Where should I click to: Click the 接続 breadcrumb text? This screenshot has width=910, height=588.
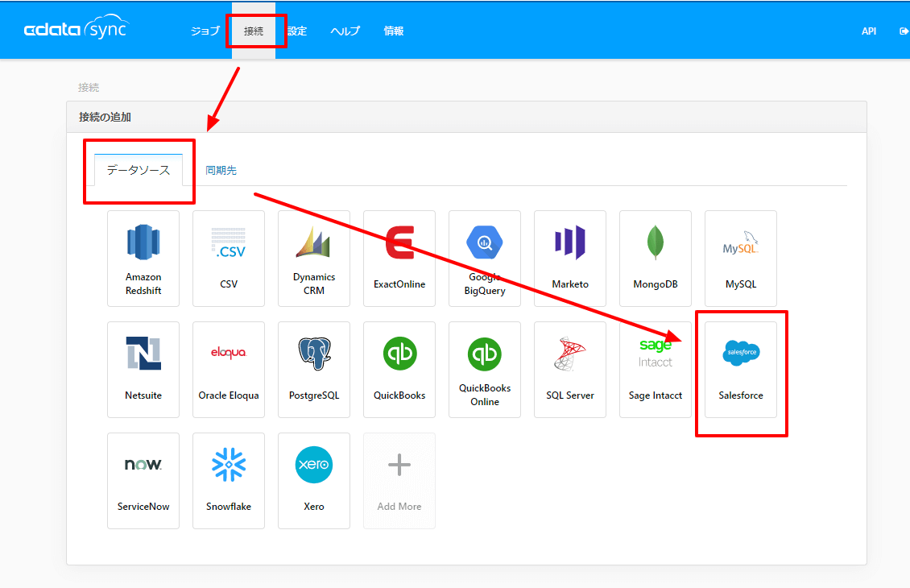89,87
